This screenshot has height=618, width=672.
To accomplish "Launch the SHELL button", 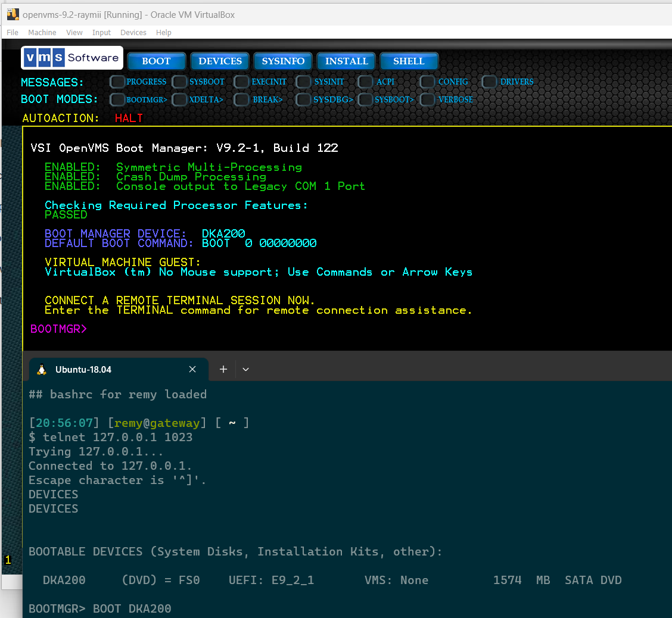I will tap(409, 61).
